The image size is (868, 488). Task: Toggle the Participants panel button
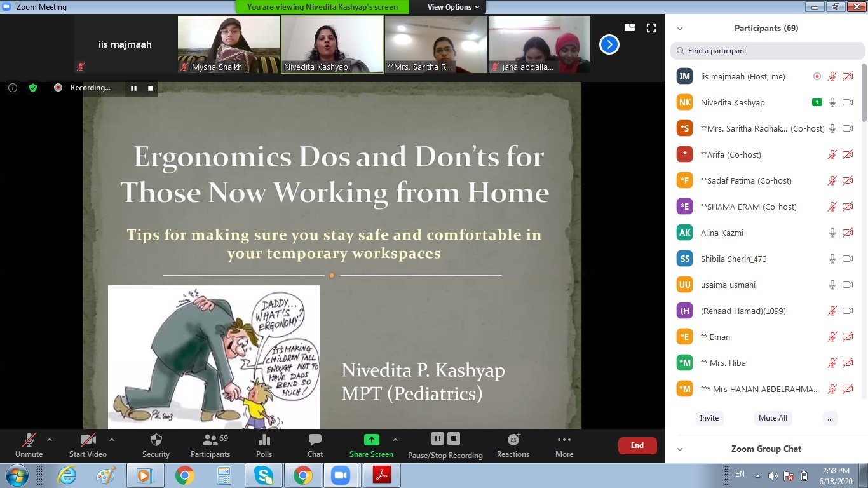tap(210, 445)
